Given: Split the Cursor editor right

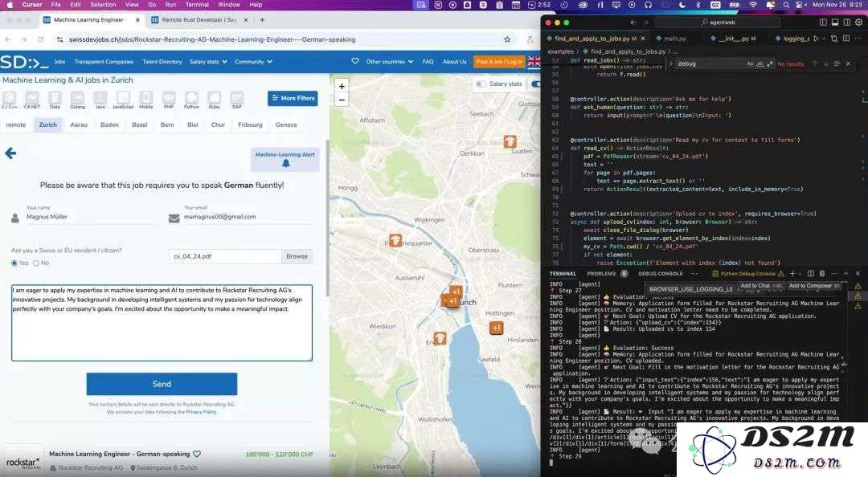Looking at the screenshot, I should point(846,39).
